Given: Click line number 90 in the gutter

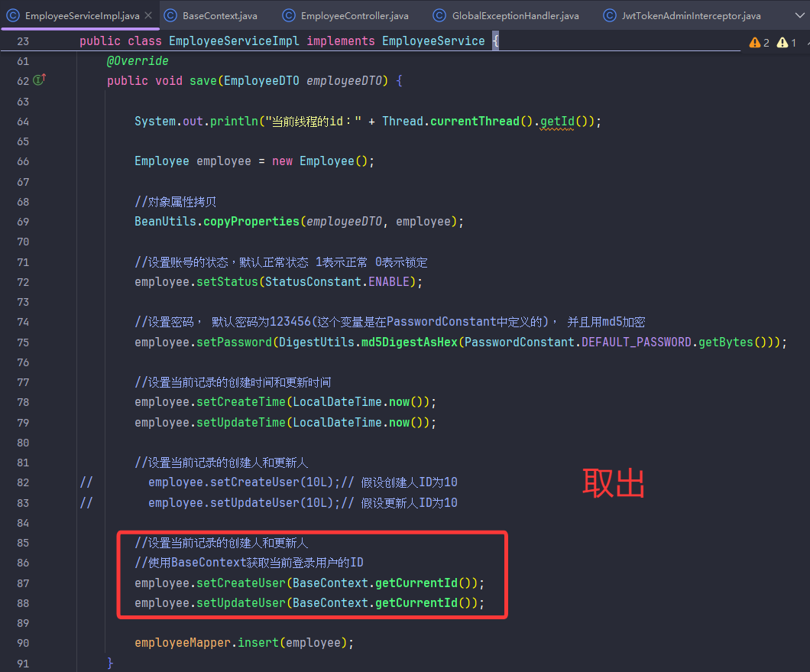Looking at the screenshot, I should [x=23, y=643].
